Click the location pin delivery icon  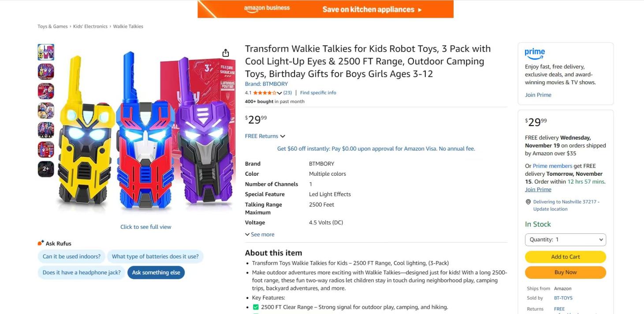click(528, 202)
